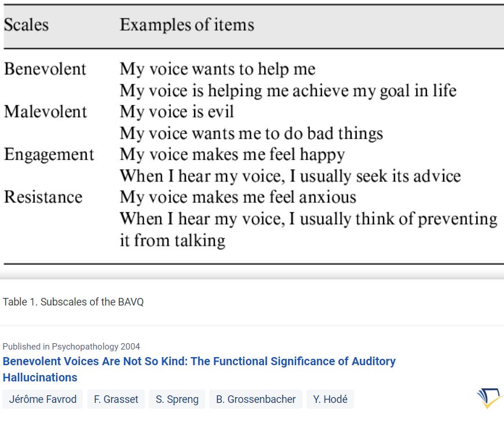
Task: Click the Semantic Reader logo icon
Action: pyautogui.click(x=490, y=398)
